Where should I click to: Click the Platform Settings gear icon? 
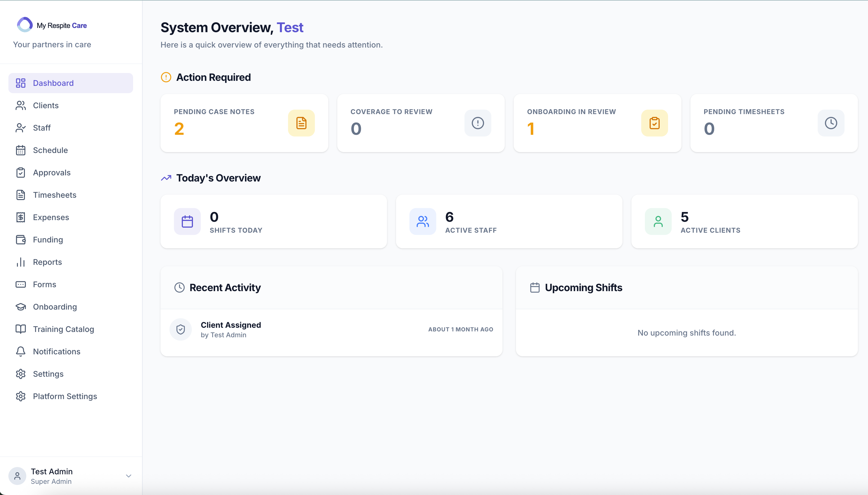pos(21,396)
